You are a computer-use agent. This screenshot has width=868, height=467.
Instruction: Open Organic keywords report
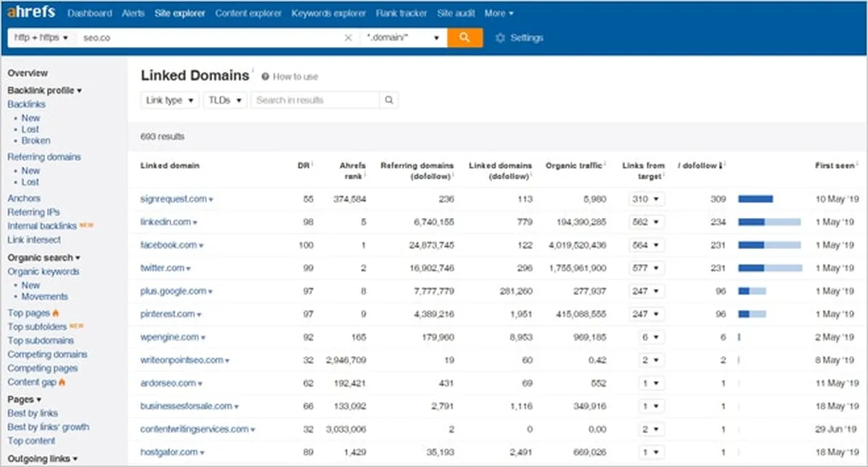[x=43, y=272]
